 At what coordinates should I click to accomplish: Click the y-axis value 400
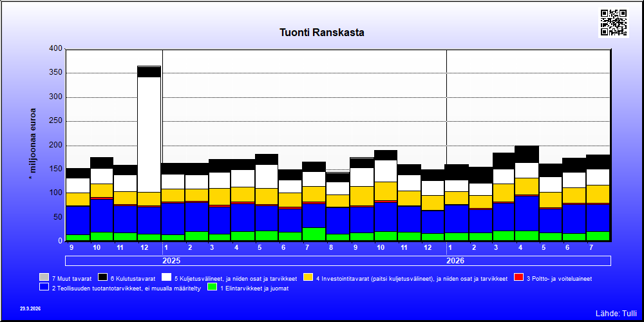click(57, 49)
